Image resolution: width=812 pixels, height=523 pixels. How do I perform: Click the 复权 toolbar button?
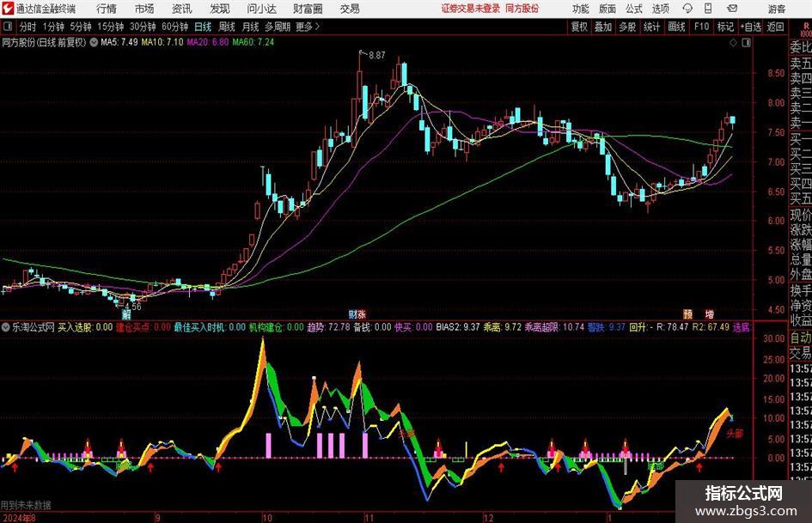579,27
